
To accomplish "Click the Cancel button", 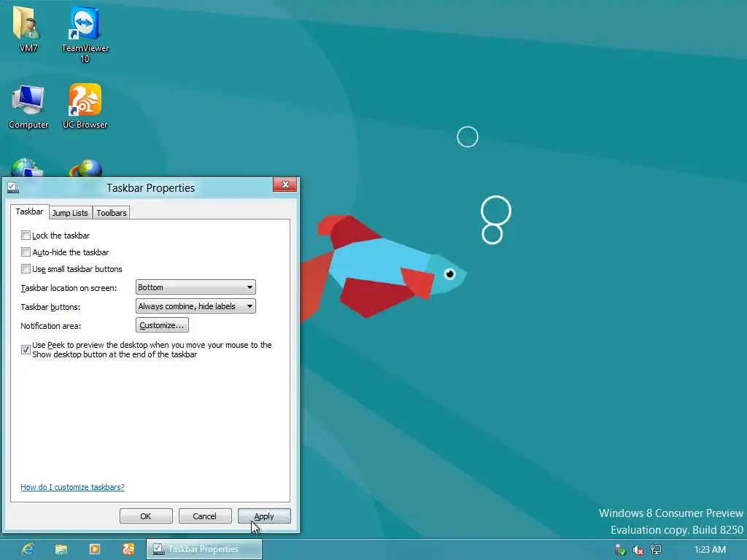I will click(x=205, y=516).
